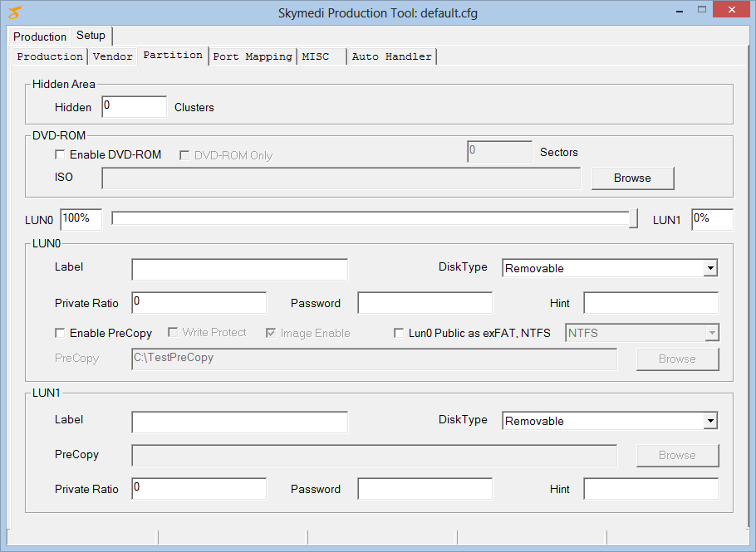Expand the LUN1 DiskType dropdown
This screenshot has width=756, height=552.
pos(709,421)
